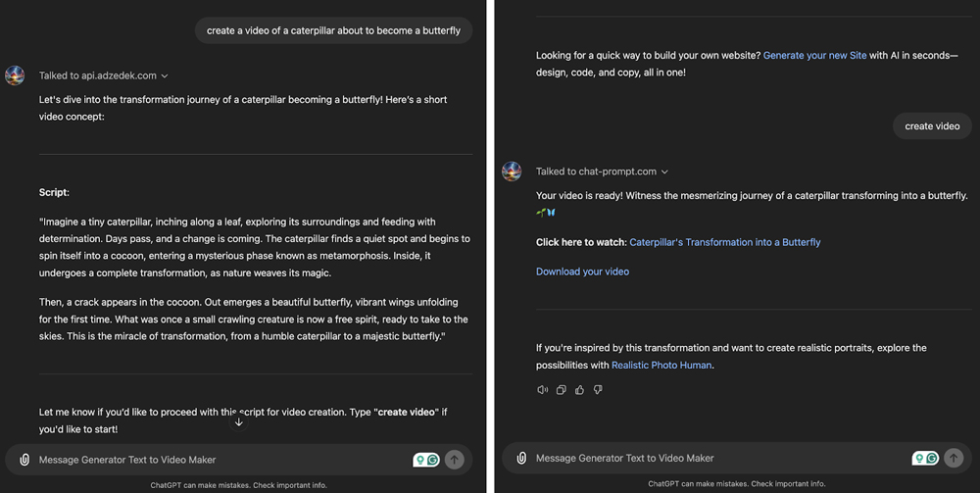Click the Grammarly extension badge in right message box
This screenshot has width=980, height=493.
pyautogui.click(x=925, y=458)
